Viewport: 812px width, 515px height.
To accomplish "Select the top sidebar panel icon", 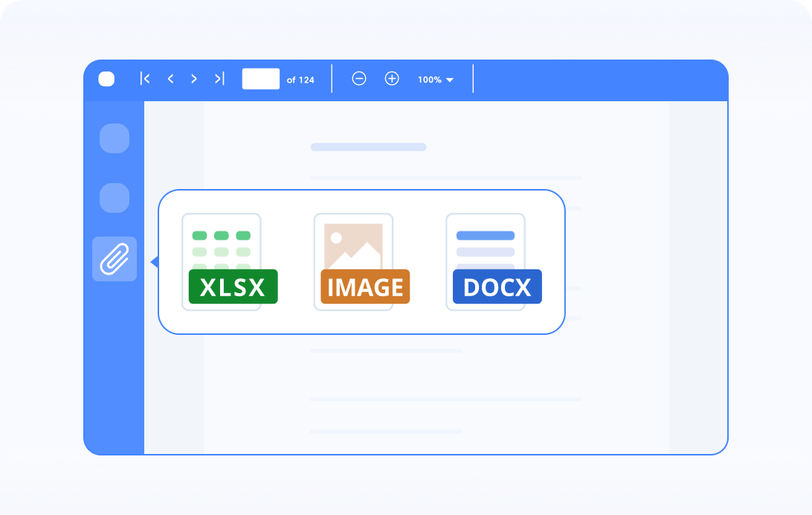I will tap(114, 138).
